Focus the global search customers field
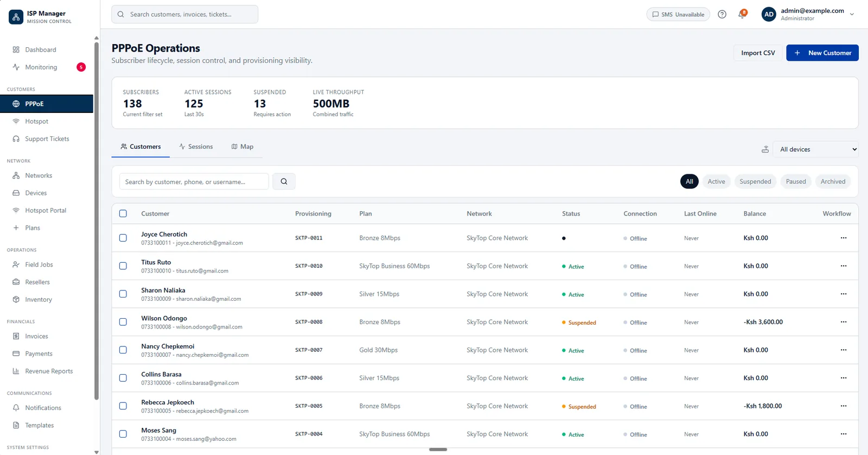 pos(185,15)
